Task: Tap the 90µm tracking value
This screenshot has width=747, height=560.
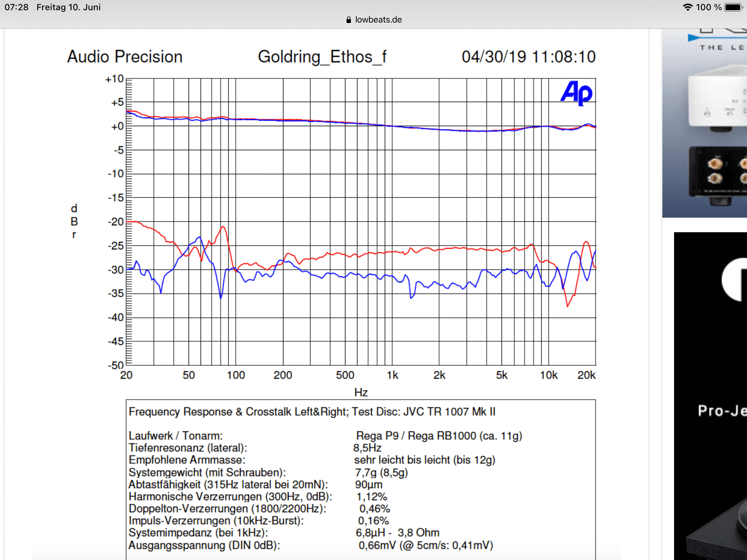Action: tap(369, 485)
